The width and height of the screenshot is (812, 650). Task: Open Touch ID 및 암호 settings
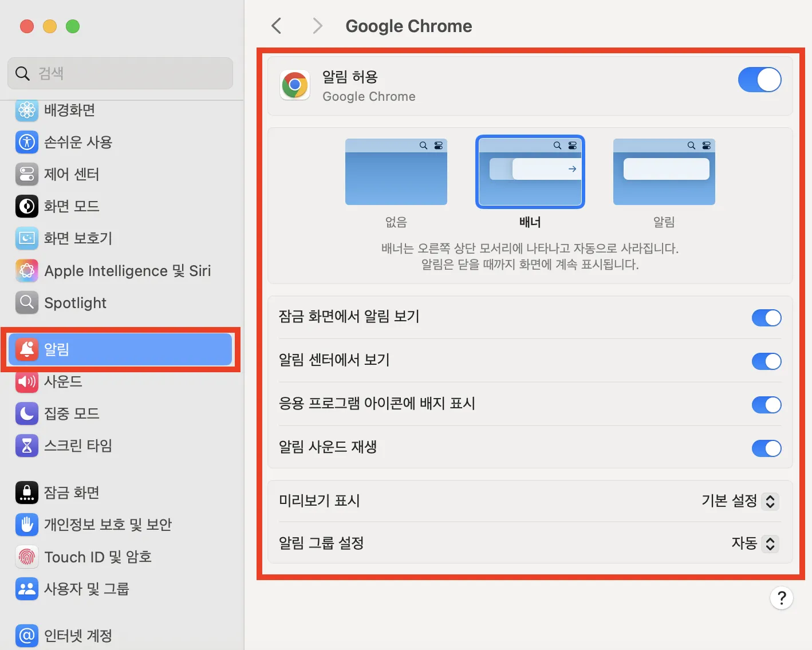point(120,557)
